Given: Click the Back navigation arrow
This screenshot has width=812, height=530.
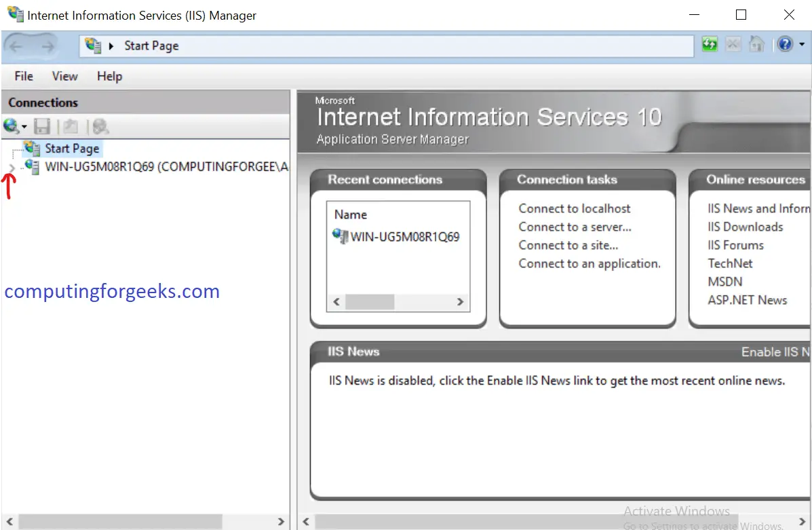Looking at the screenshot, I should [x=16, y=47].
